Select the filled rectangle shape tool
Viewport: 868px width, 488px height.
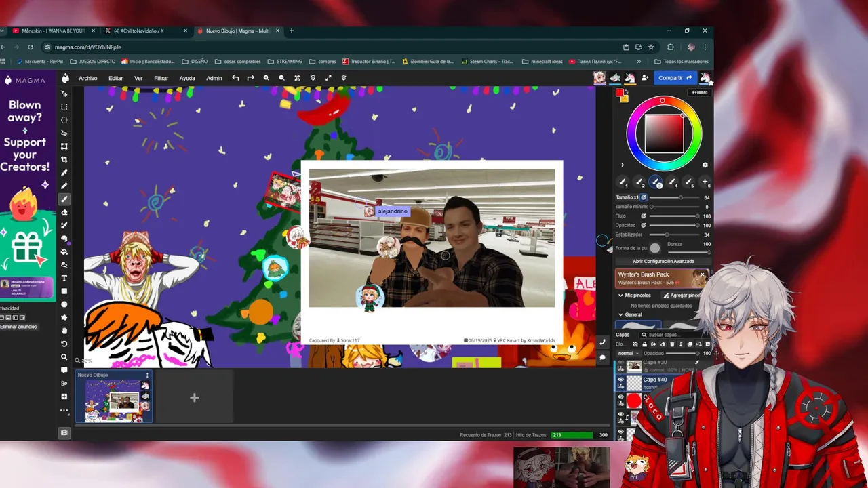(64, 291)
